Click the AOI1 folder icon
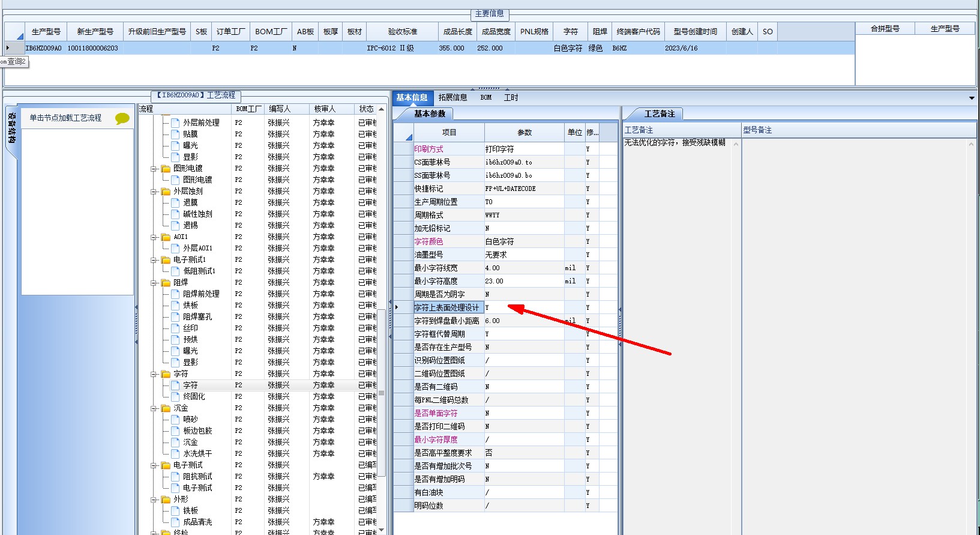This screenshot has width=980, height=535. click(166, 237)
